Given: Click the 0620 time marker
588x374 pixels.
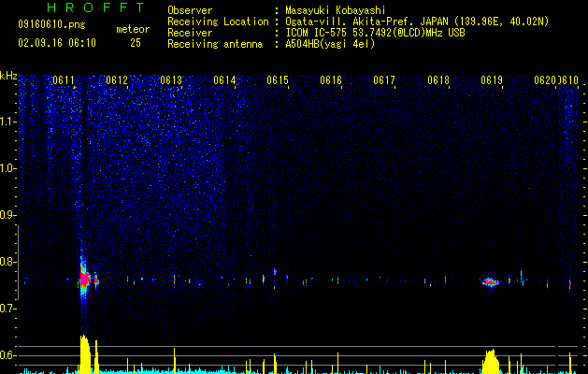Looking at the screenshot, I should pyautogui.click(x=545, y=80).
